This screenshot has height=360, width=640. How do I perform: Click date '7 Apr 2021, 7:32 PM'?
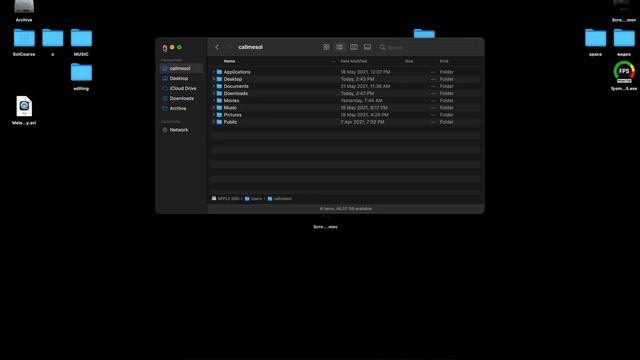[x=362, y=122]
